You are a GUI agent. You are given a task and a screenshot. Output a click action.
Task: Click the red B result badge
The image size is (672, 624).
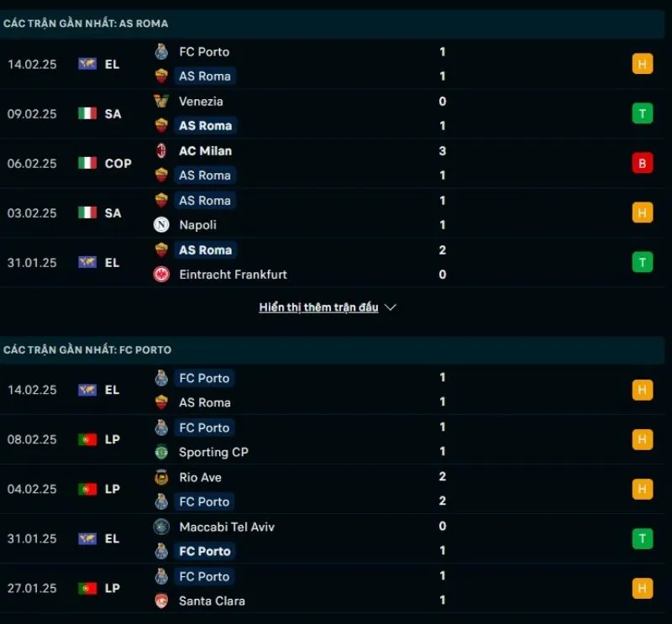point(643,163)
